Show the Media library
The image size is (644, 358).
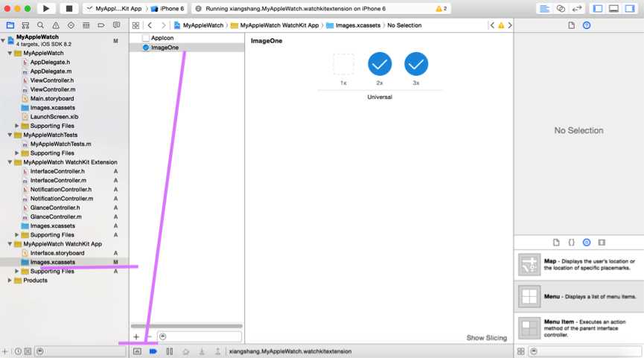(602, 243)
